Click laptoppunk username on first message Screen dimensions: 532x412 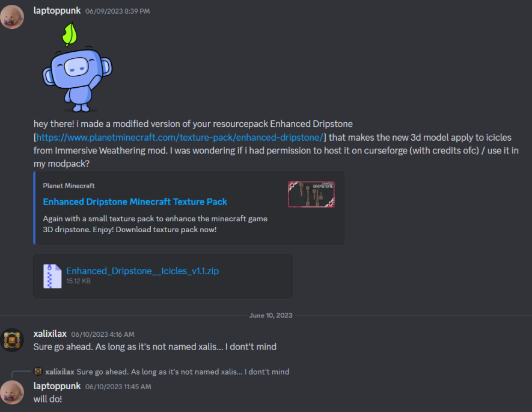[x=57, y=10]
